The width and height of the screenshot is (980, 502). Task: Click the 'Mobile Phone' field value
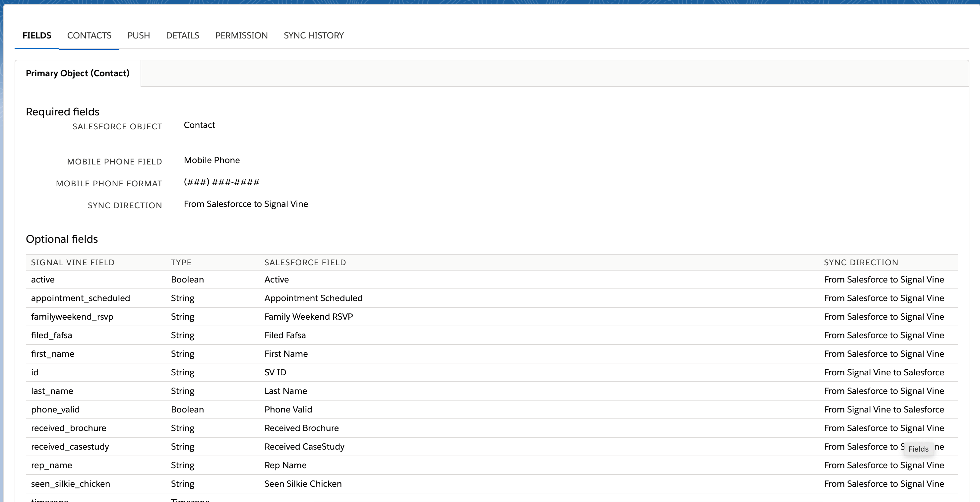[212, 160]
